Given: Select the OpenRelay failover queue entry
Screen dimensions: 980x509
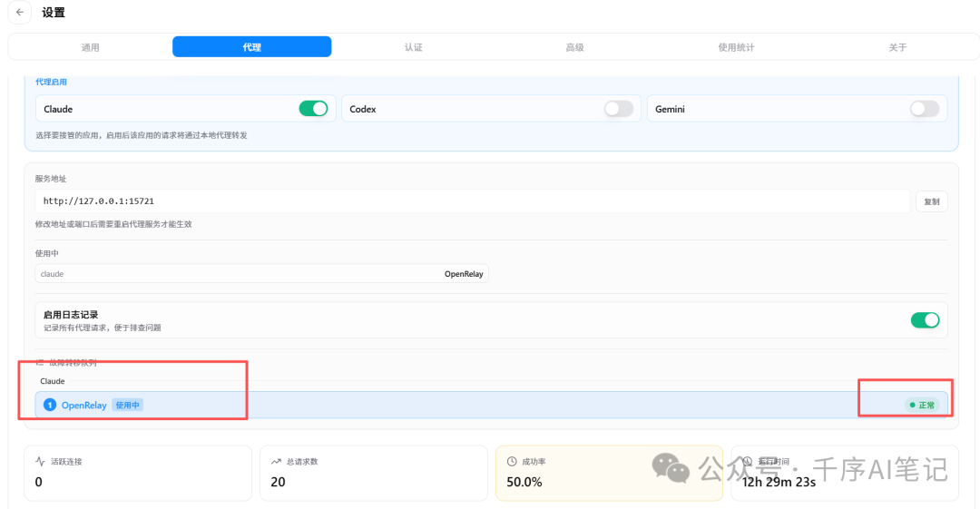Looking at the screenshot, I should pos(491,405).
